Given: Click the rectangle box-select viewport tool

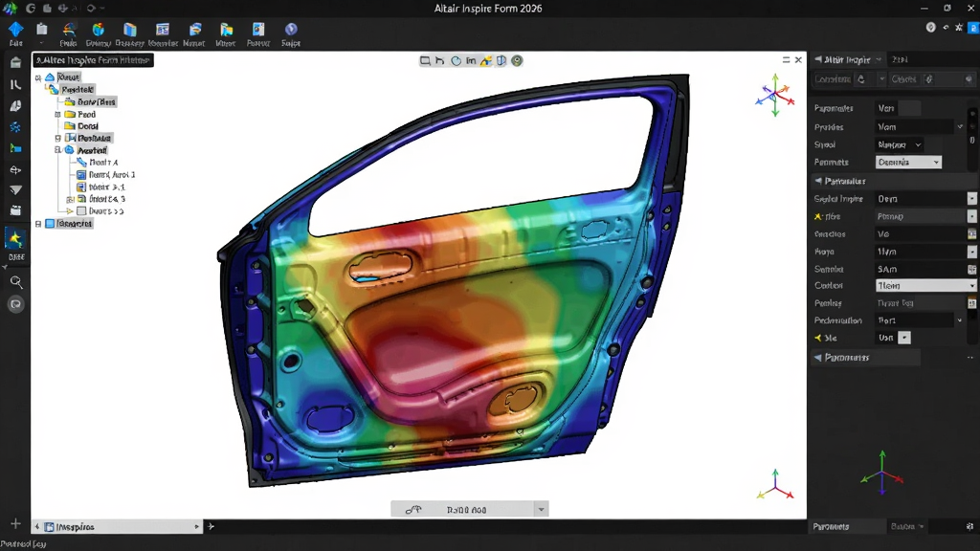Looking at the screenshot, I should pos(425,60).
